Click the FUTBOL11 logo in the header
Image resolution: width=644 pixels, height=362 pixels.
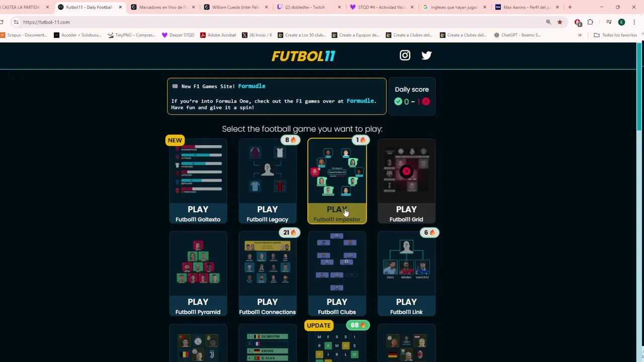303,56
